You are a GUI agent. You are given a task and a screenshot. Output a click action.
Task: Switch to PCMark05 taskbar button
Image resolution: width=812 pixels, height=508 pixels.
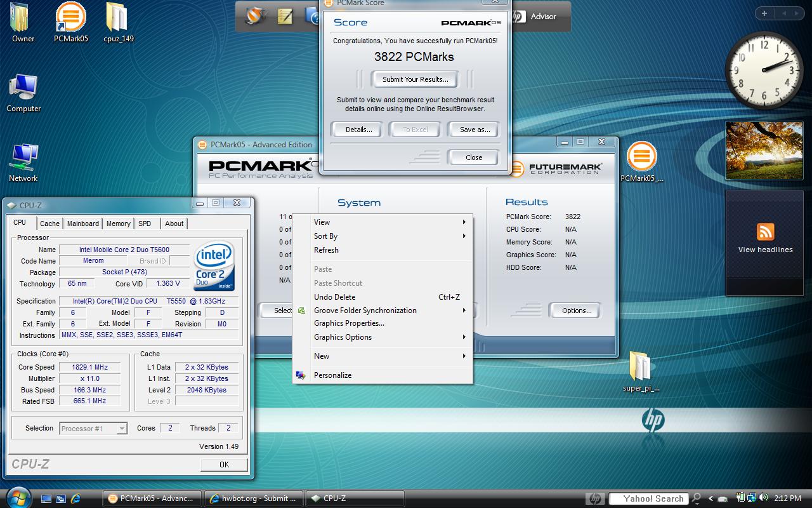[x=152, y=498]
